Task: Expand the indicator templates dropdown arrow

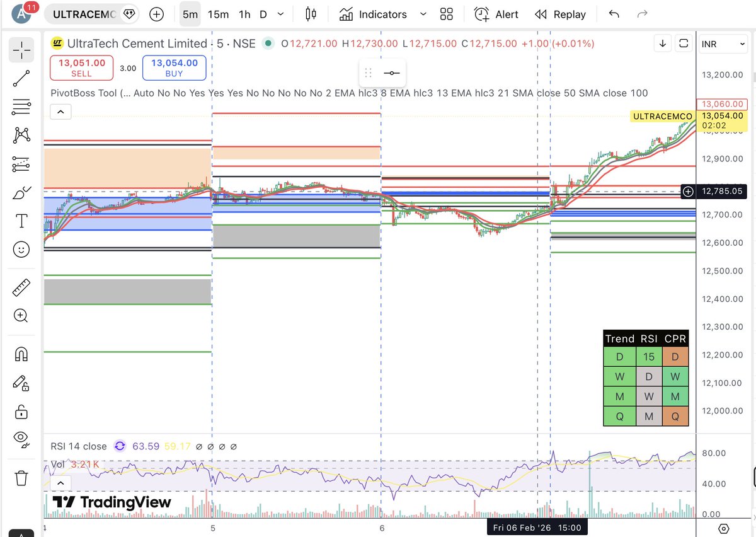Action: point(423,14)
